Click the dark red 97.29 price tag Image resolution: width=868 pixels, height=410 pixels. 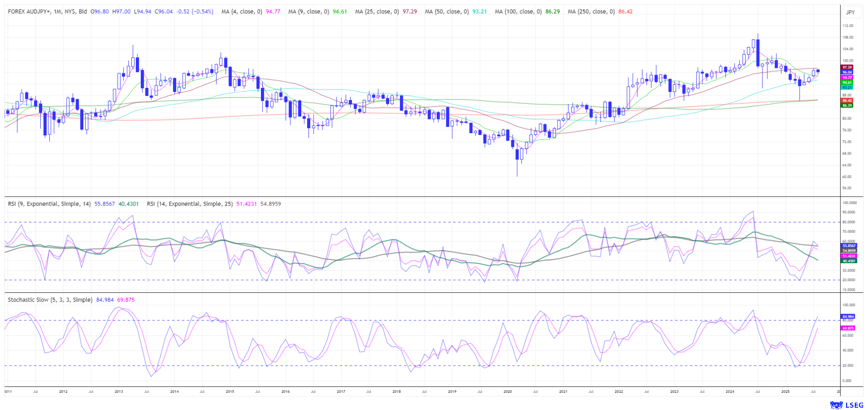tap(847, 67)
